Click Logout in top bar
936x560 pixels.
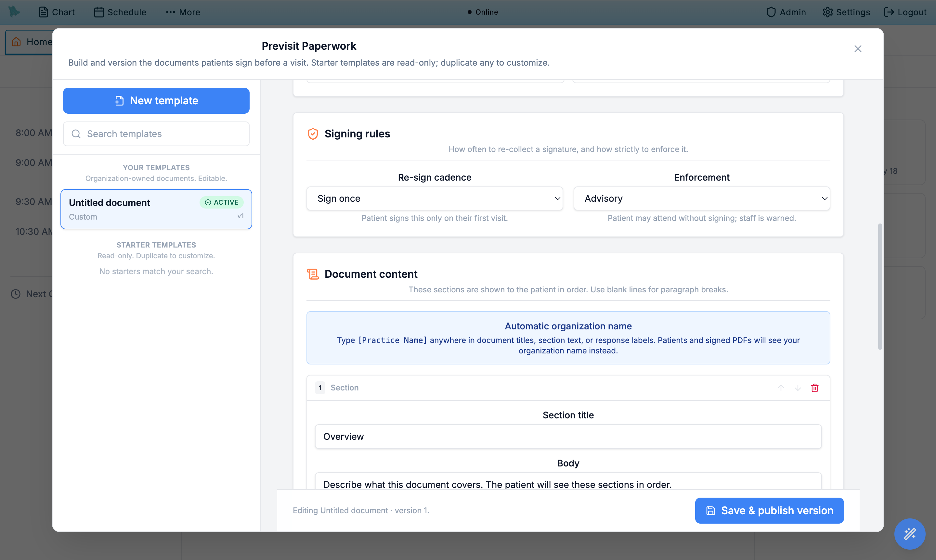[905, 12]
